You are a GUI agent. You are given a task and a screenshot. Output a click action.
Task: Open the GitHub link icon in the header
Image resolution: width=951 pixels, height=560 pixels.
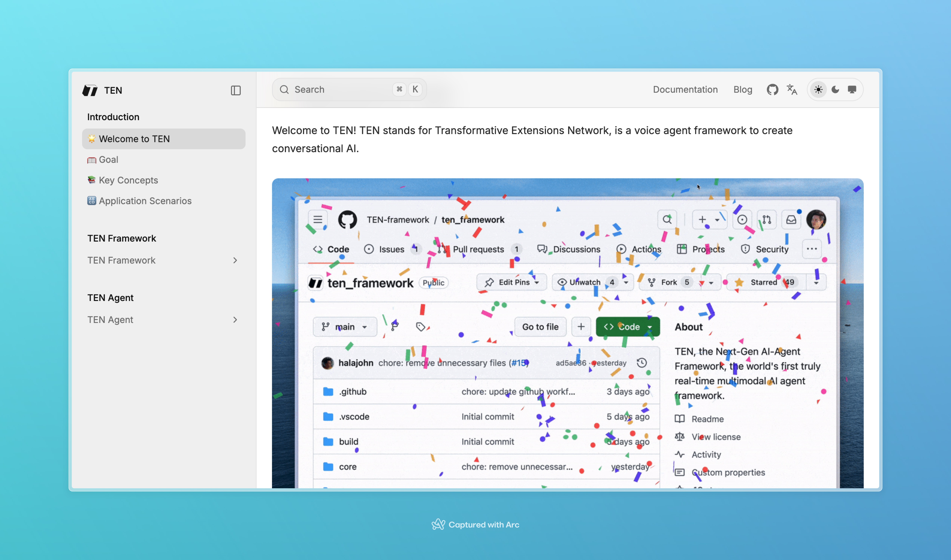click(x=772, y=90)
